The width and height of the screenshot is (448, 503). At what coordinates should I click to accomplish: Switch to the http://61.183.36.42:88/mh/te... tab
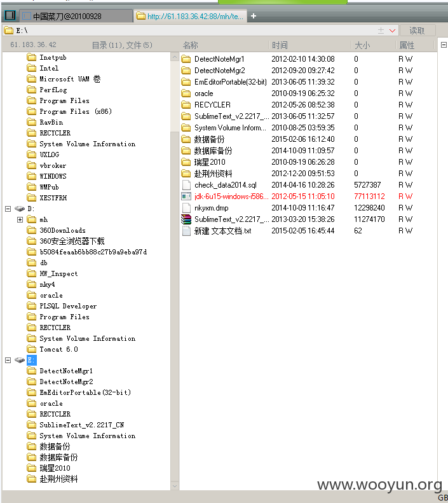[x=191, y=16]
